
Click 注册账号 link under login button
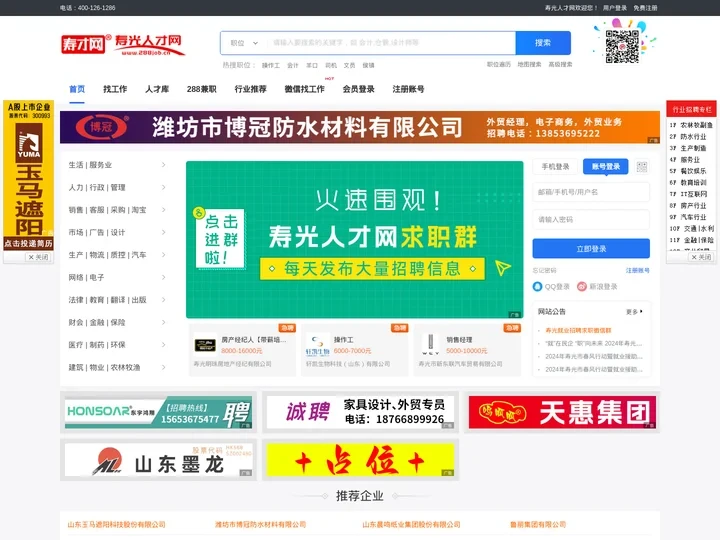[x=638, y=270]
